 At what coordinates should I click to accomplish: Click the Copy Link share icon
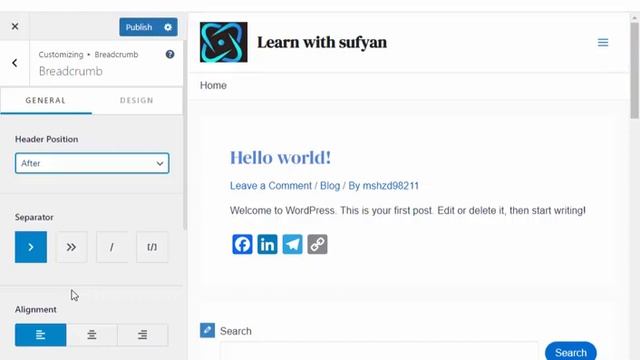(x=318, y=244)
